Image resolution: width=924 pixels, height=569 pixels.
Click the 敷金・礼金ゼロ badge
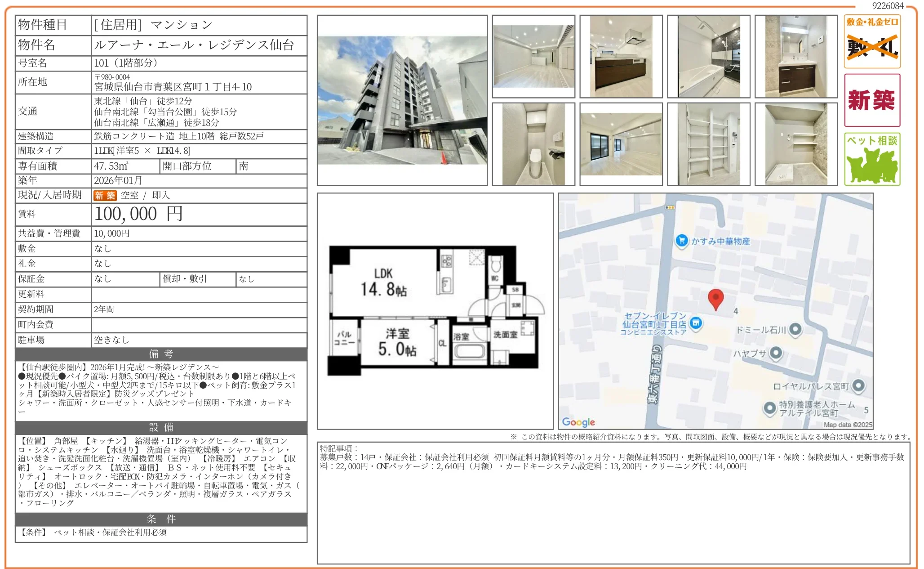(x=872, y=41)
